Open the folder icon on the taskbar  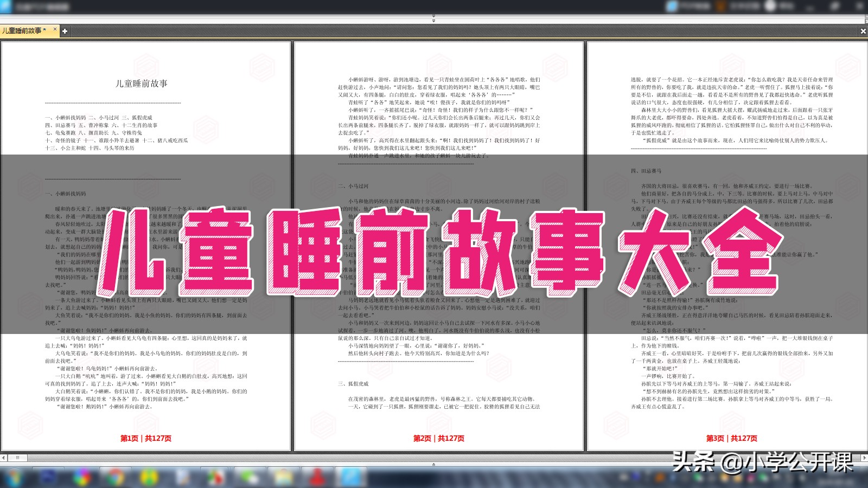click(x=282, y=477)
